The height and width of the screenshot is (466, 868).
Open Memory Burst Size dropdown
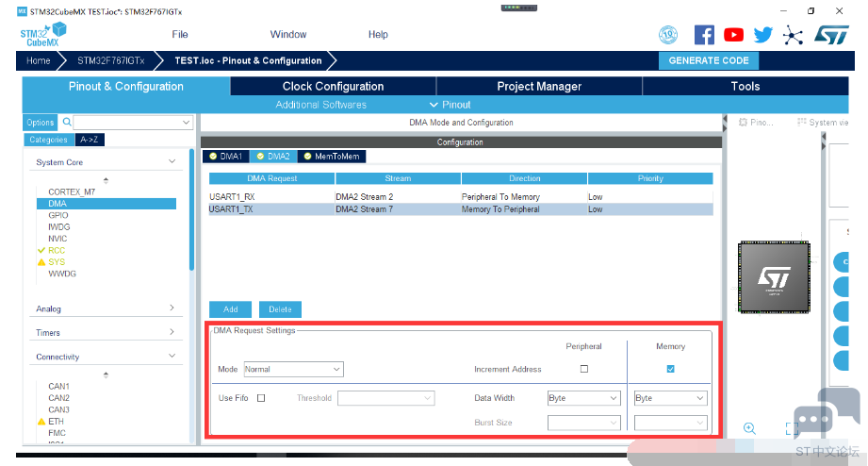tap(670, 423)
